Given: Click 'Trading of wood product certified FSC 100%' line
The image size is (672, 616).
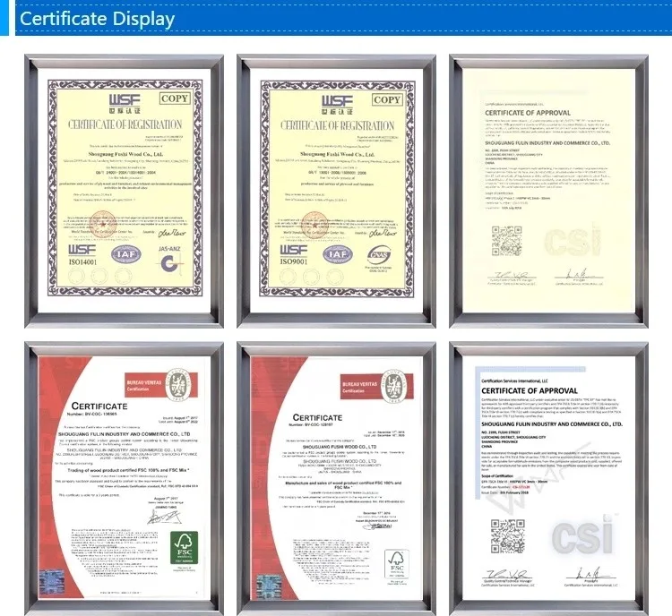Looking at the screenshot, I should pos(128,470).
